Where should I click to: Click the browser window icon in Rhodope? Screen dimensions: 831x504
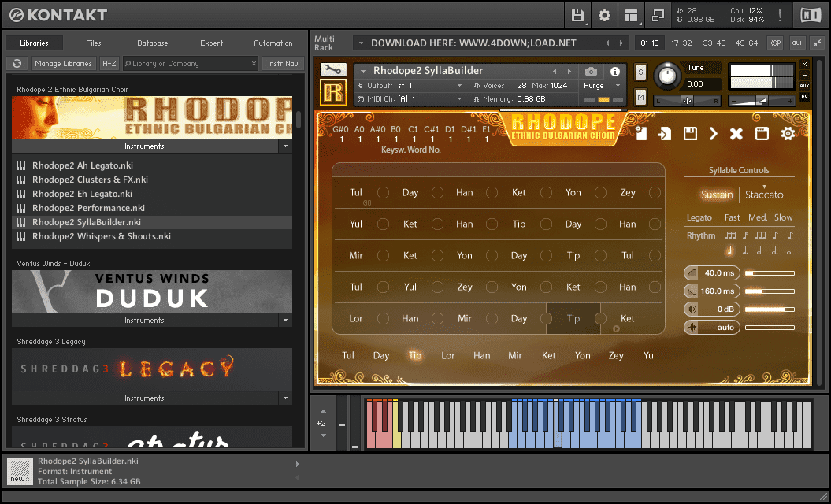[x=762, y=134]
